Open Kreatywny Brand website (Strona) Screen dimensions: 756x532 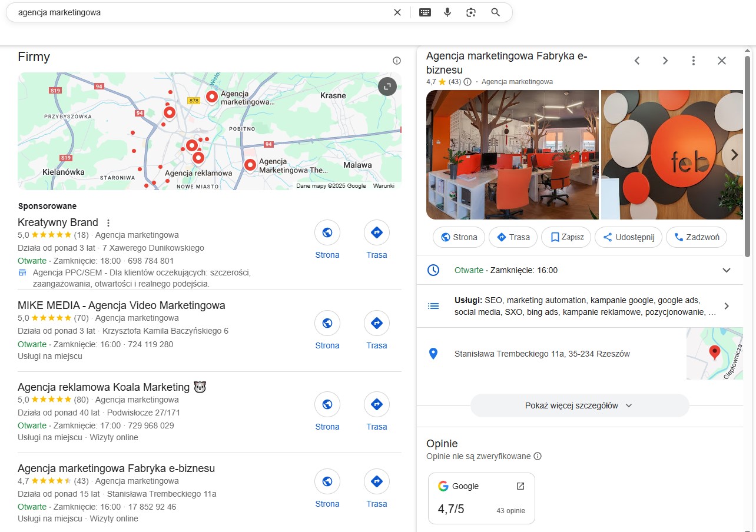327,240
